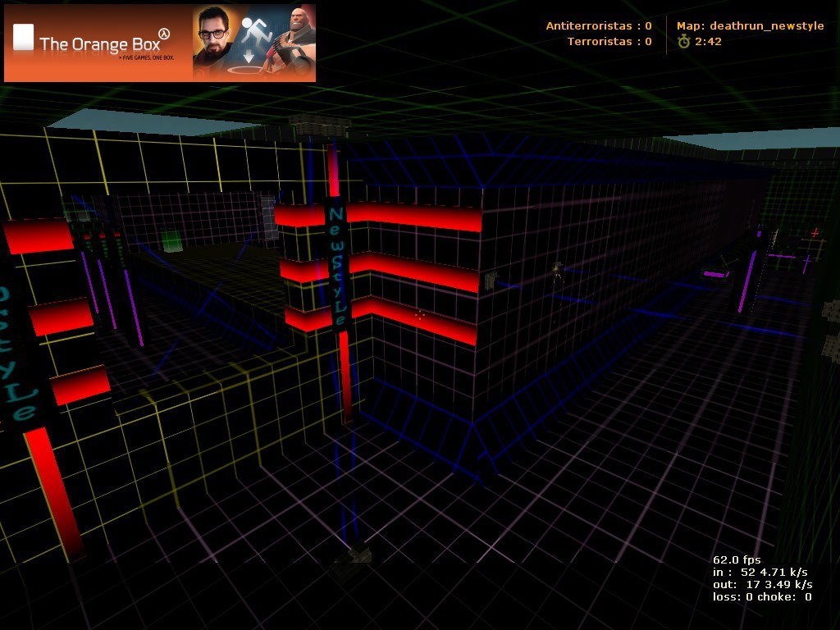840x630 pixels.
Task: Click the Map: deathrun_newstyle label
Action: coord(750,26)
